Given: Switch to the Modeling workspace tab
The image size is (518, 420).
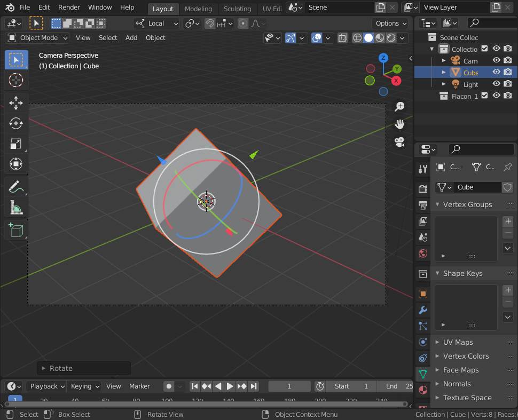Looking at the screenshot, I should pos(198,9).
